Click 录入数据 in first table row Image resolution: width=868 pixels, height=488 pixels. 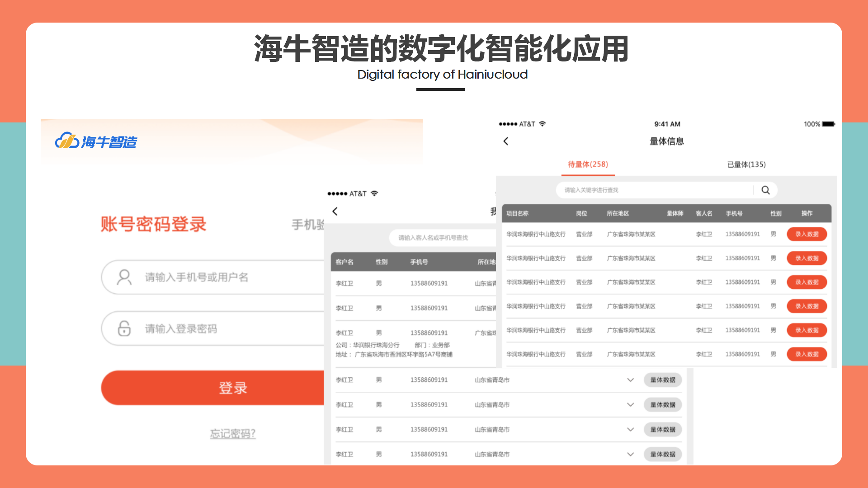point(807,234)
